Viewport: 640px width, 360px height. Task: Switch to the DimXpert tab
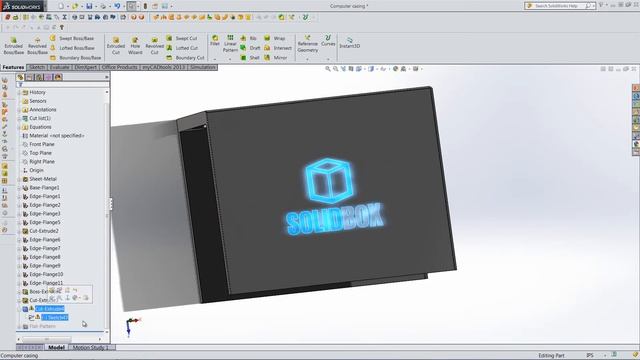point(86,67)
